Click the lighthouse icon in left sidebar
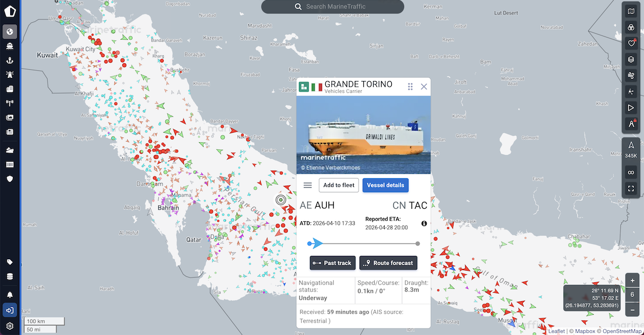 coord(10,75)
